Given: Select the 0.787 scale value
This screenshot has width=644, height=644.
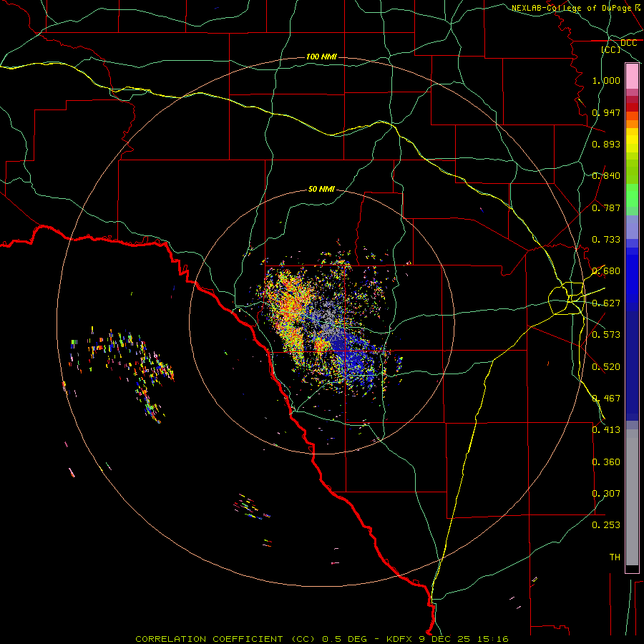Looking at the screenshot, I should pyautogui.click(x=606, y=208).
